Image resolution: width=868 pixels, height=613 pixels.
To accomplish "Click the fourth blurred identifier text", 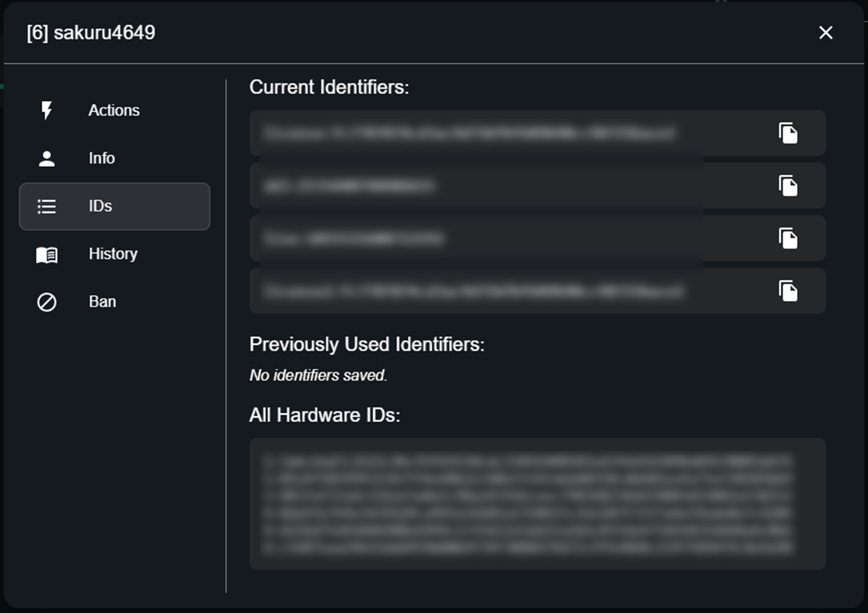I will coord(473,291).
